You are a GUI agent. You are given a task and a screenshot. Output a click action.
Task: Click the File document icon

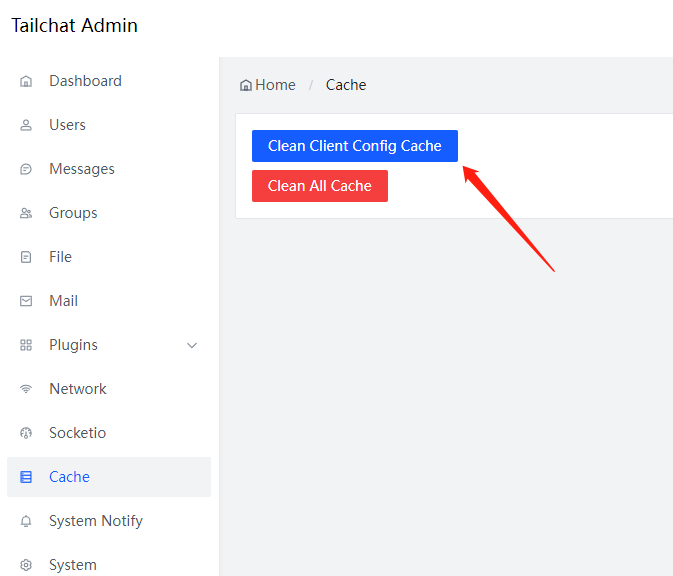26,257
